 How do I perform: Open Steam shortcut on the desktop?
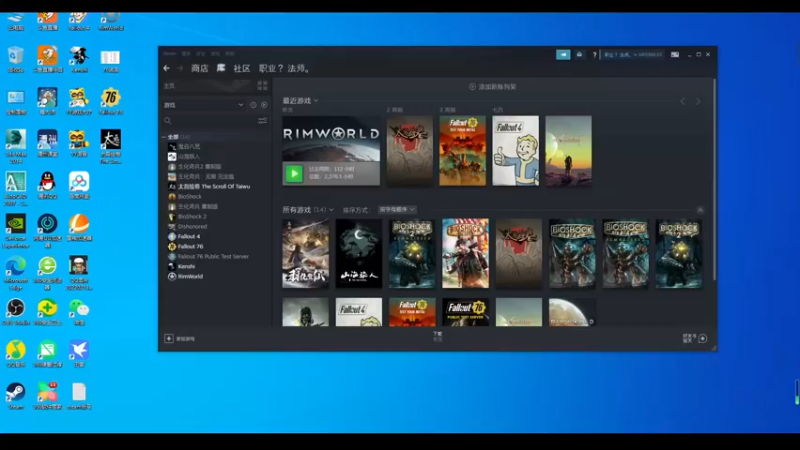pos(16,396)
